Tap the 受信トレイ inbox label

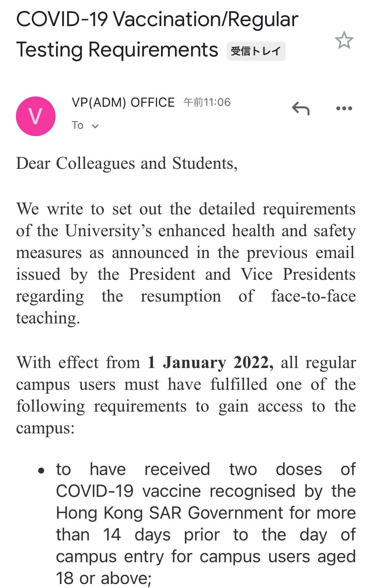pos(256,51)
